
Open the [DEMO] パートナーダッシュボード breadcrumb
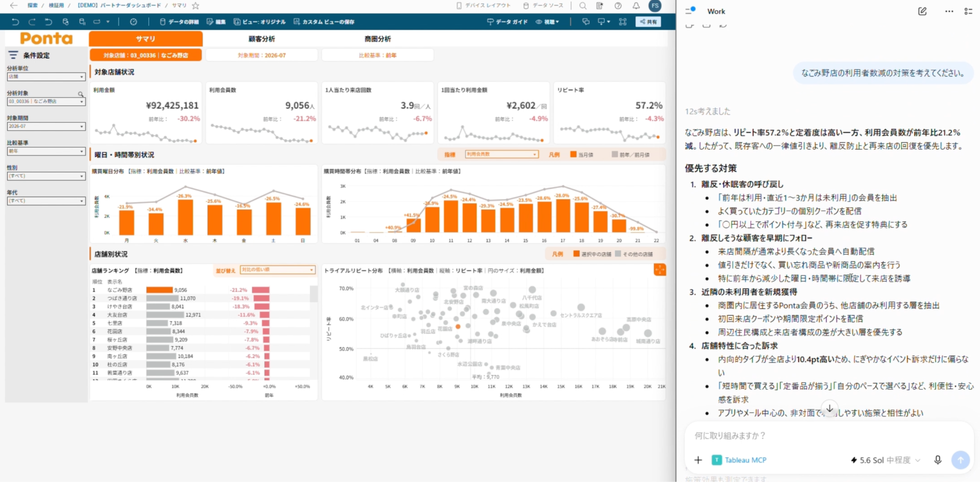pos(119,6)
